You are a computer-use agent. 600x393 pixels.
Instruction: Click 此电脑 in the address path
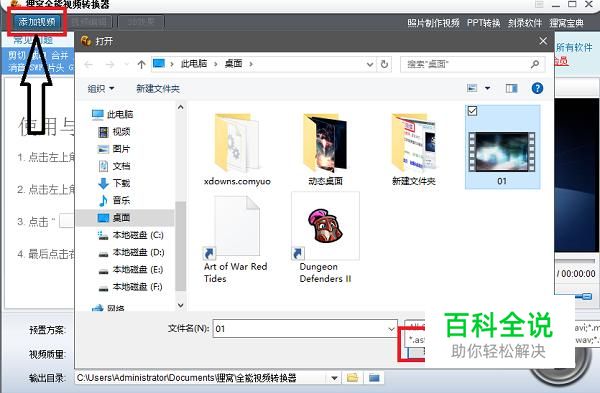(194, 64)
